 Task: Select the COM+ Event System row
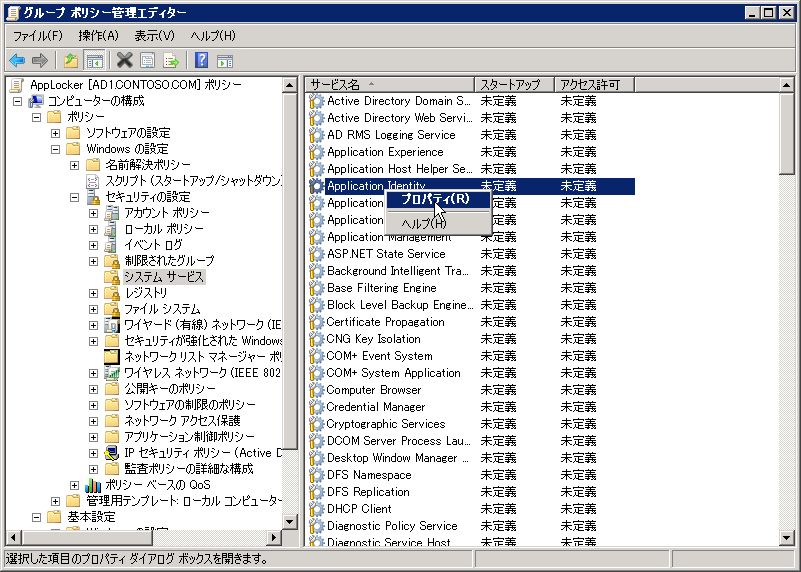(x=470, y=356)
